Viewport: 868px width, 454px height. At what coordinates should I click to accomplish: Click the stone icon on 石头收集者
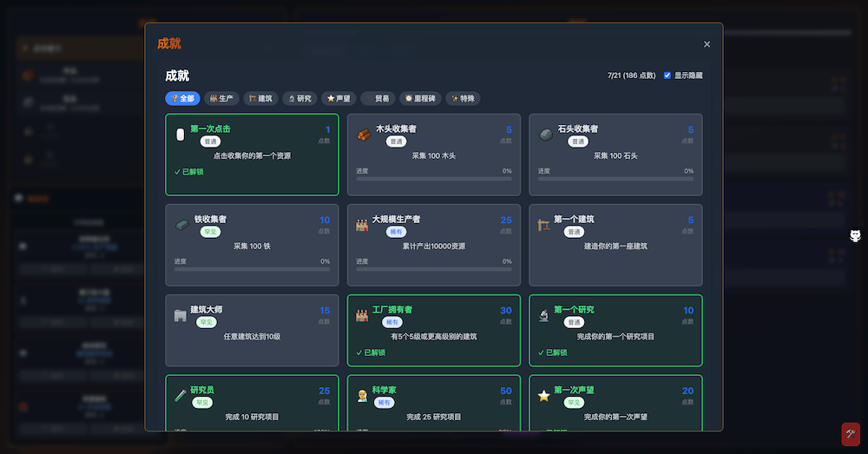545,135
